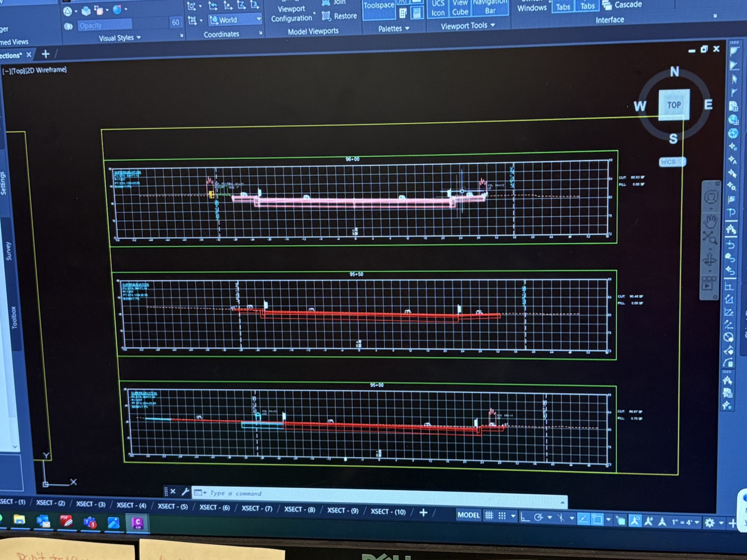Image resolution: width=747 pixels, height=560 pixels.
Task: Click the Cascade windows button
Action: (x=622, y=5)
